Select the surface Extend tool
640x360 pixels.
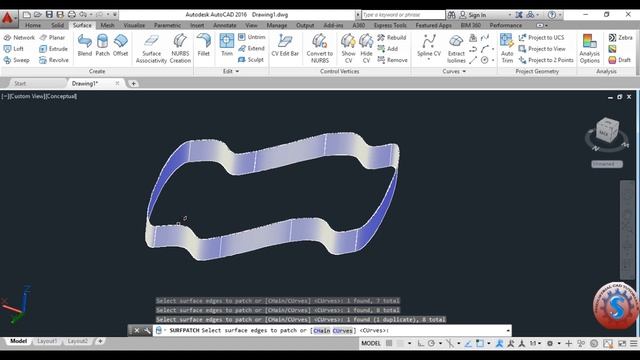(x=251, y=48)
